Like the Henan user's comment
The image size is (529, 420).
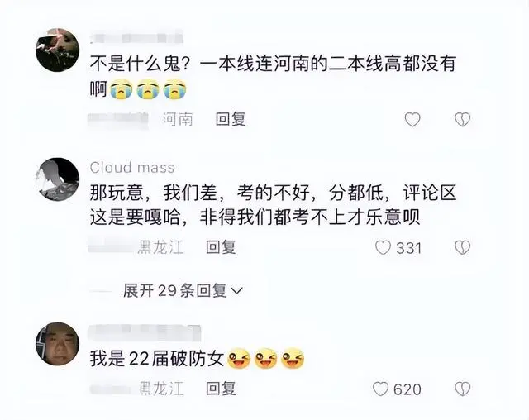click(412, 119)
